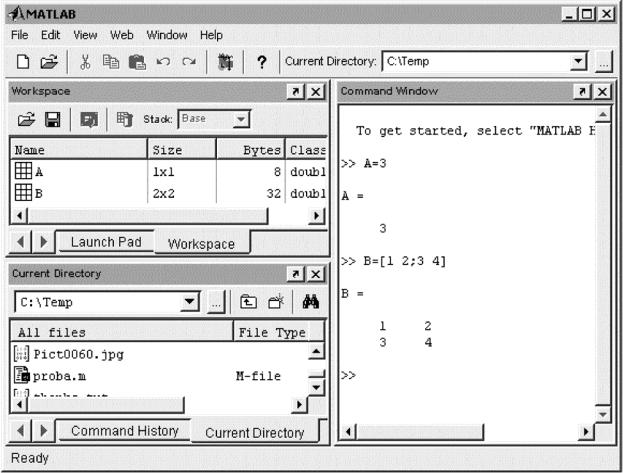Open selection icon in Workspace toolbar
This screenshot has height=473, width=623.
point(89,119)
